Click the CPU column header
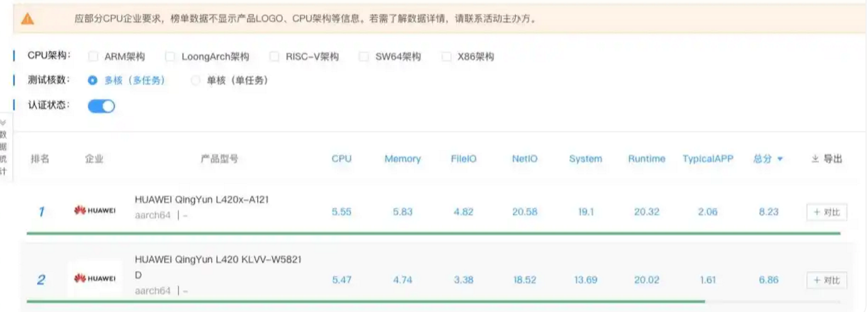 pos(341,159)
